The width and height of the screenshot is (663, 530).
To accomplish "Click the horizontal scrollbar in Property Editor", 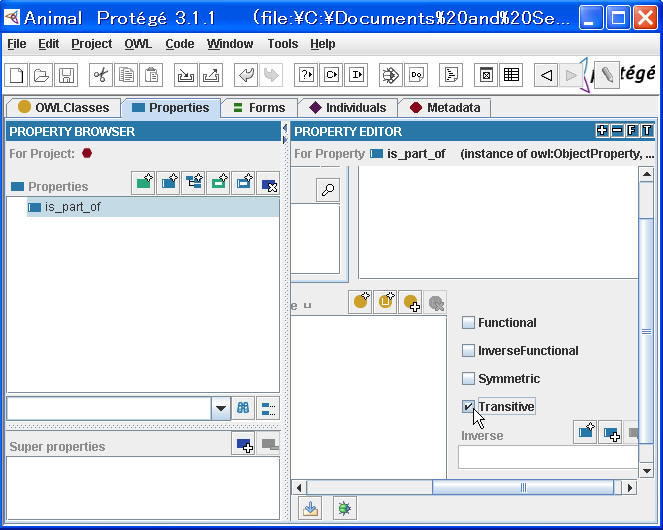I will [x=522, y=487].
